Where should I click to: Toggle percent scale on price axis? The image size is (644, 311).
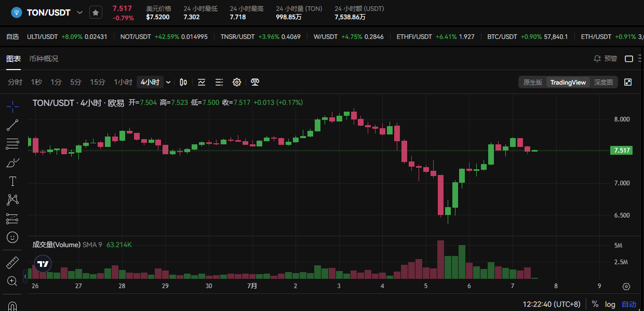coord(595,304)
